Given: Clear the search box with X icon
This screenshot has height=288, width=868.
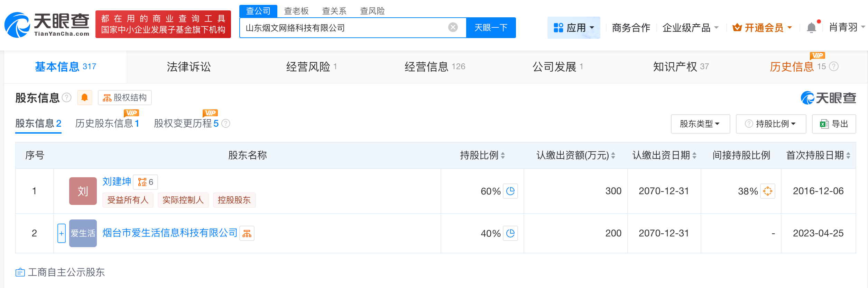Looking at the screenshot, I should [453, 27].
